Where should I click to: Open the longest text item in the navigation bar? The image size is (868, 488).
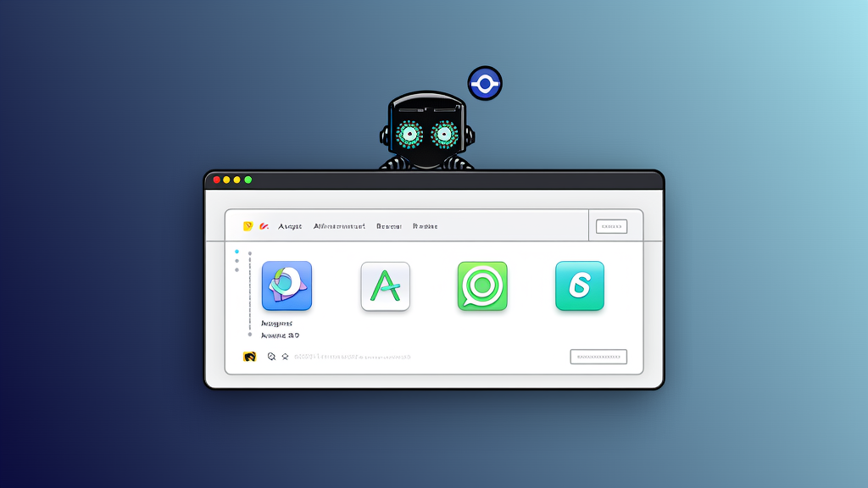pos(339,226)
